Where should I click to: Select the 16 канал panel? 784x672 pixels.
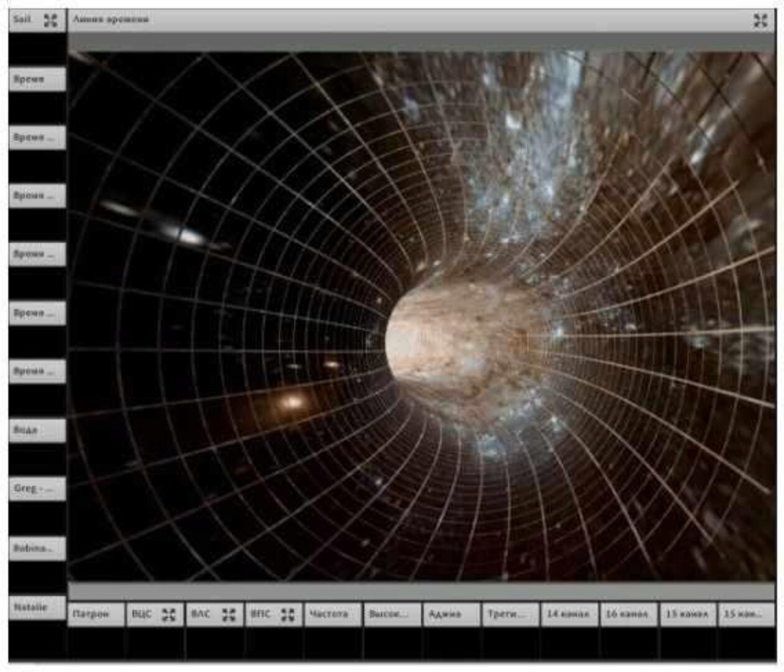point(628,614)
